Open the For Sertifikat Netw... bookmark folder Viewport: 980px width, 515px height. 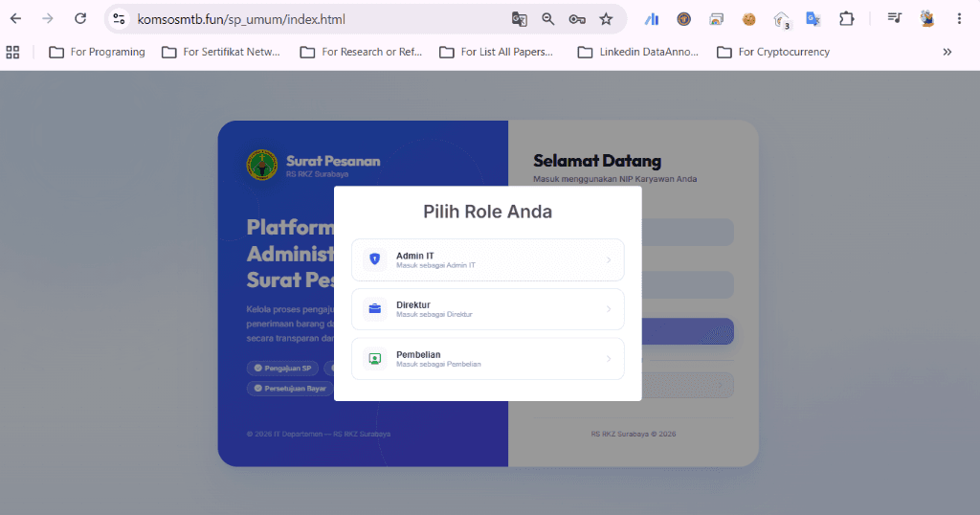(221, 52)
